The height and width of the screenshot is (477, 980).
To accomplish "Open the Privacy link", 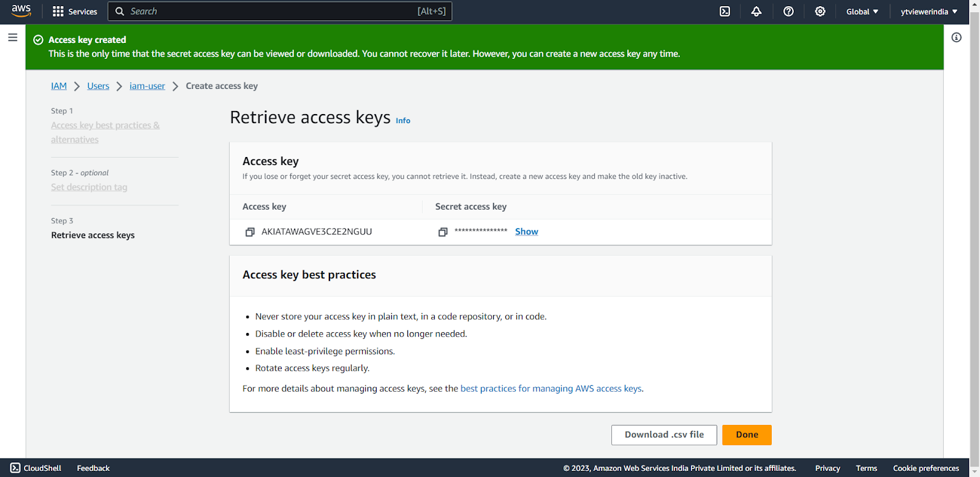I will [x=827, y=468].
